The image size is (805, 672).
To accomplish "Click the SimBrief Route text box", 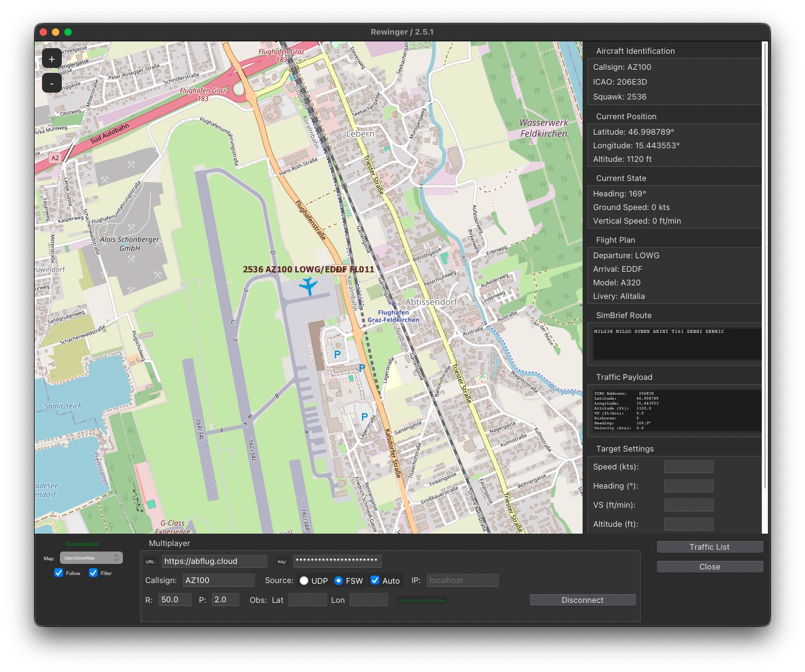I will point(676,343).
